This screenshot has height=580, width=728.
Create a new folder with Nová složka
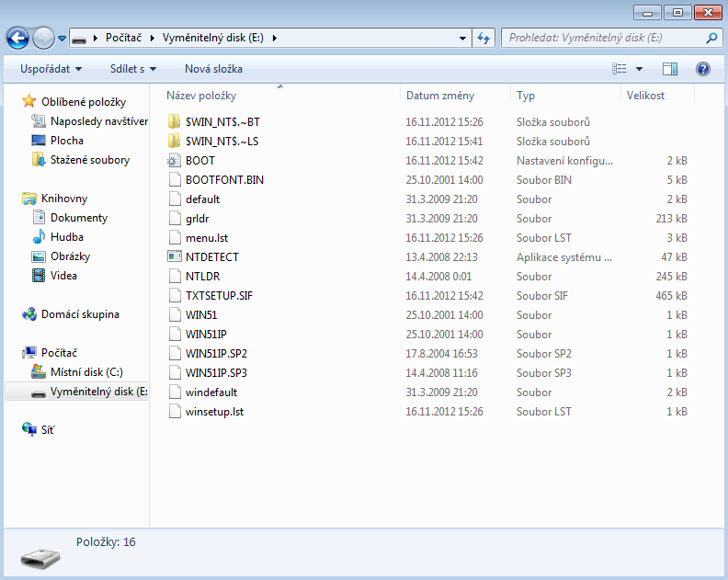pyautogui.click(x=213, y=69)
